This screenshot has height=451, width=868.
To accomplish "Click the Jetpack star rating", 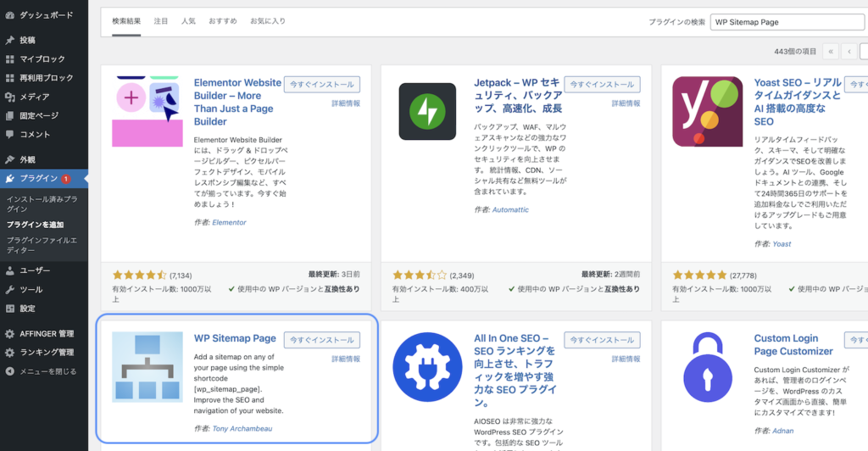I will coord(420,275).
